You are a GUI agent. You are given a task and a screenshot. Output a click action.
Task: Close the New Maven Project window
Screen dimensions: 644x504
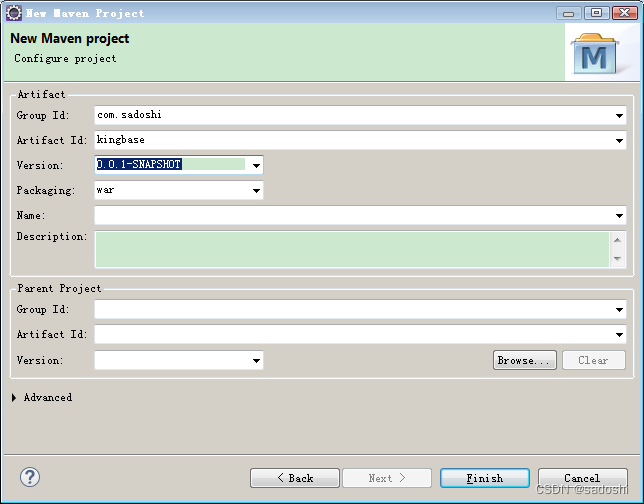[x=624, y=13]
